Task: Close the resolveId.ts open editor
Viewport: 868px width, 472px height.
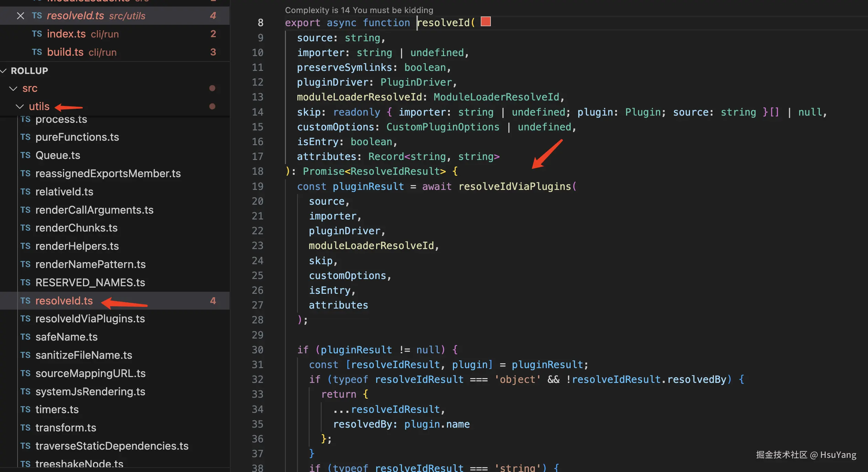Action: [20, 16]
